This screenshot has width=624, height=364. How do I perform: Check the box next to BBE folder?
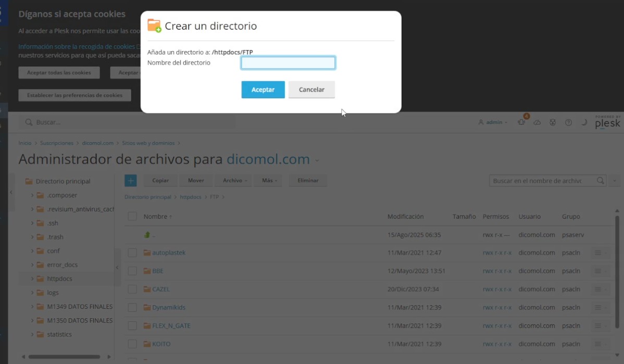(x=132, y=271)
